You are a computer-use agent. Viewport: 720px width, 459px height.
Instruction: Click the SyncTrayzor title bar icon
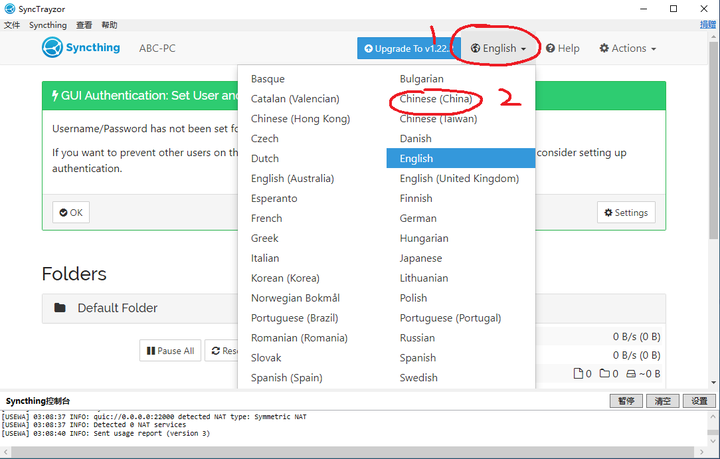(x=10, y=9)
